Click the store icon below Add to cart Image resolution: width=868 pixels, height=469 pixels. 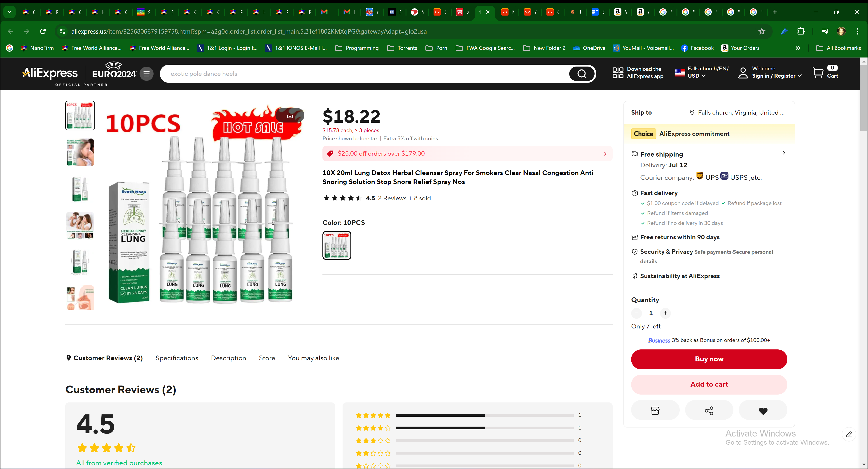point(655,410)
